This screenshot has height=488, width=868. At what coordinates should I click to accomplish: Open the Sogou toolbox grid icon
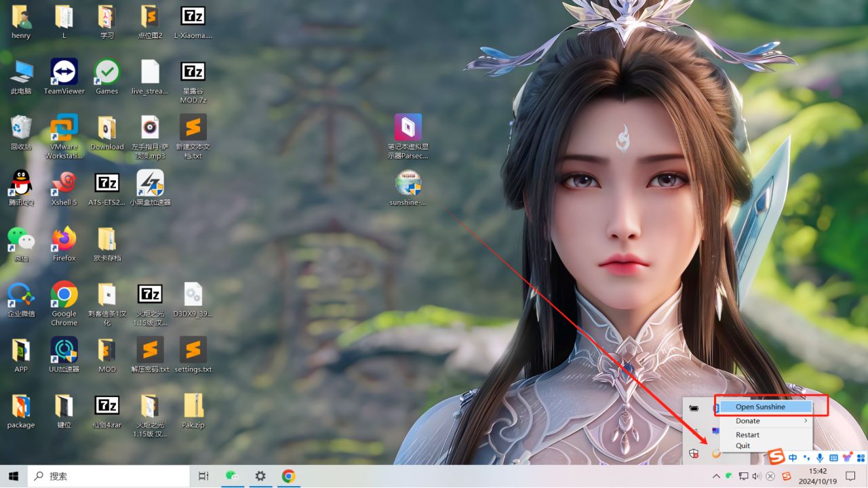(x=861, y=458)
